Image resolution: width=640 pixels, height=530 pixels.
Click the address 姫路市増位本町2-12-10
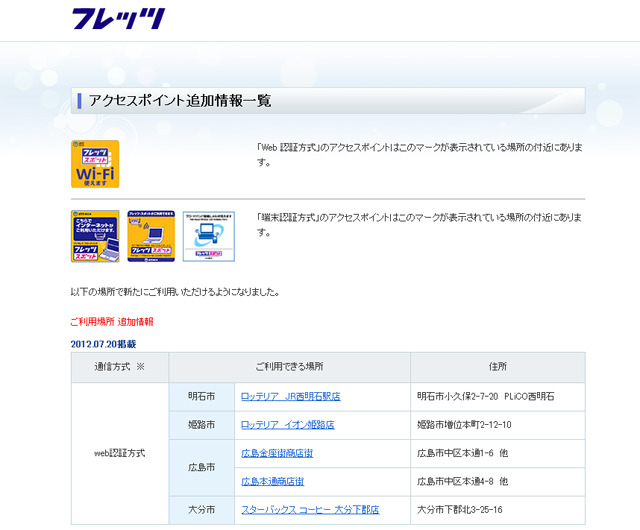coord(464,425)
